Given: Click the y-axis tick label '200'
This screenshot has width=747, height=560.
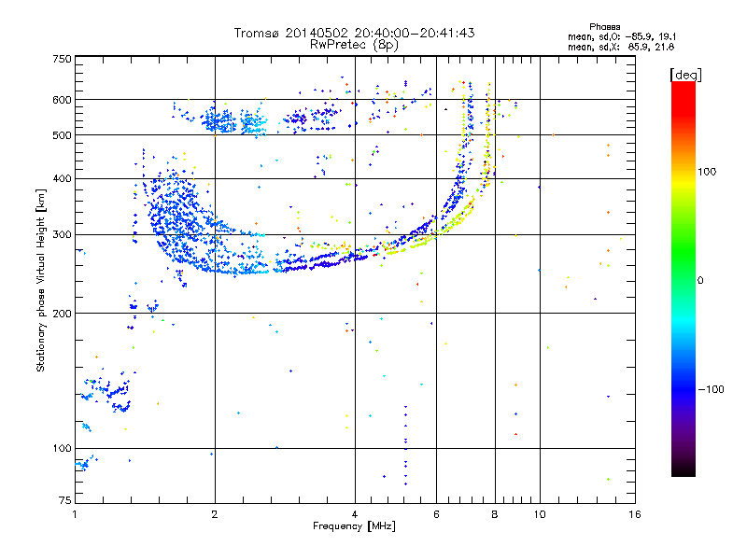Looking at the screenshot, I should (63, 314).
